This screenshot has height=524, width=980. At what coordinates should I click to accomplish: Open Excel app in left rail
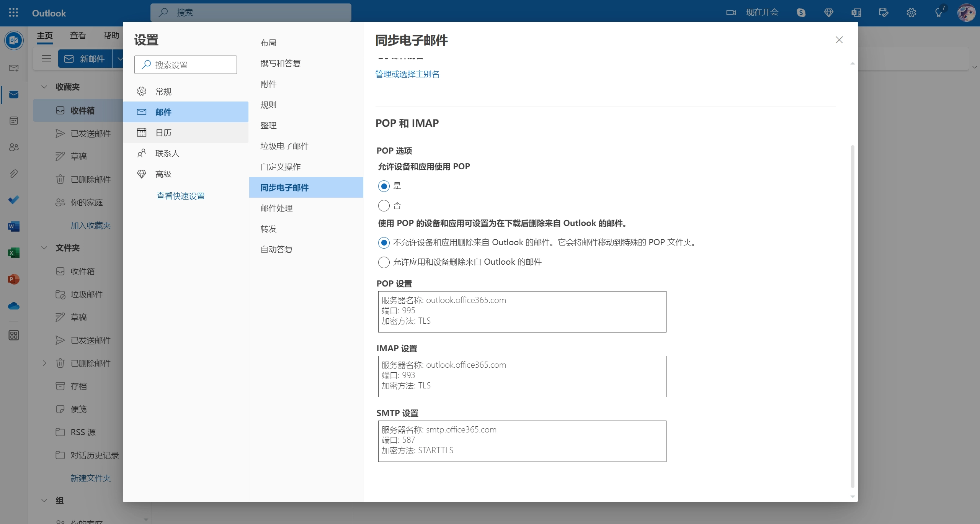(x=14, y=253)
